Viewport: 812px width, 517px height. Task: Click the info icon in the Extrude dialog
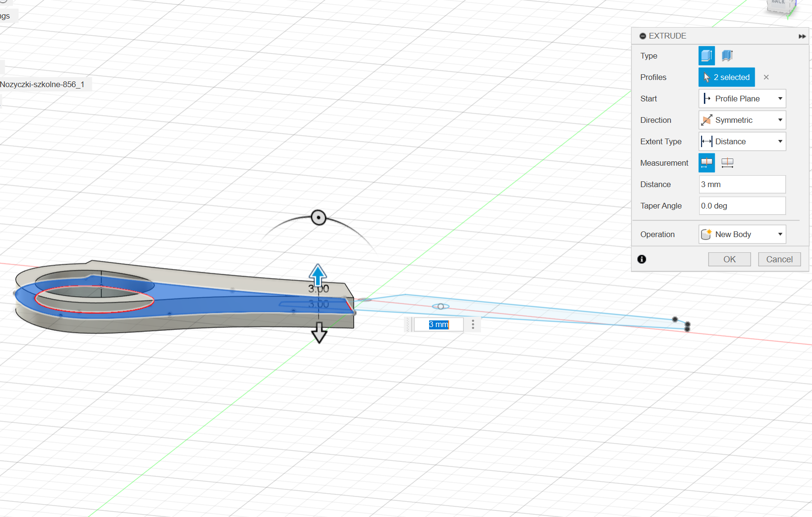point(642,259)
